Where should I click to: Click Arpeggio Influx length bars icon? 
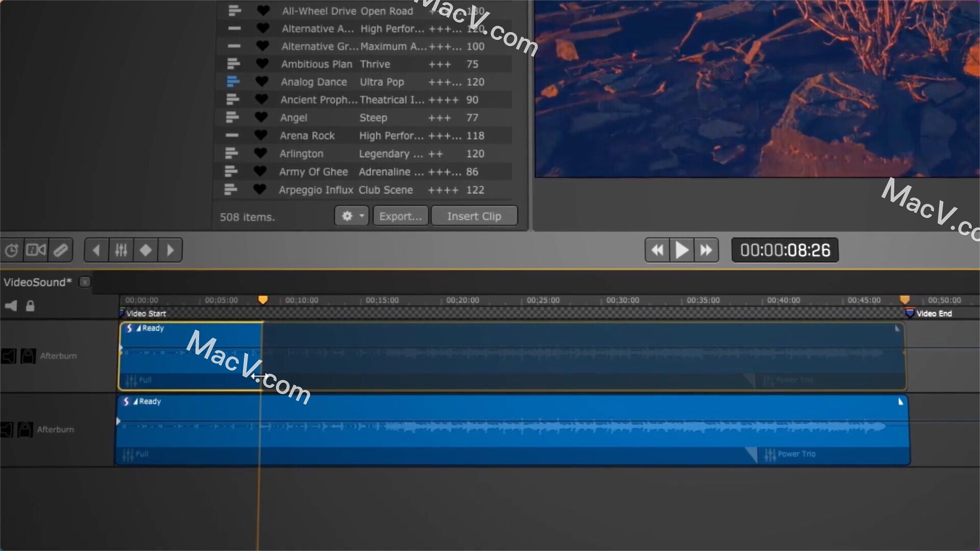tap(231, 189)
